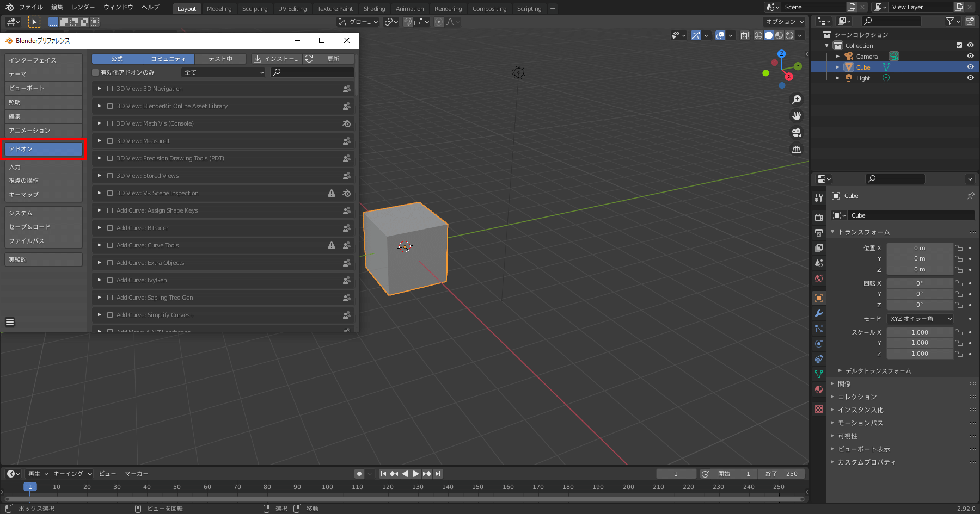This screenshot has height=514, width=980.
Task: Select wireframe shading mode icon
Action: click(758, 35)
